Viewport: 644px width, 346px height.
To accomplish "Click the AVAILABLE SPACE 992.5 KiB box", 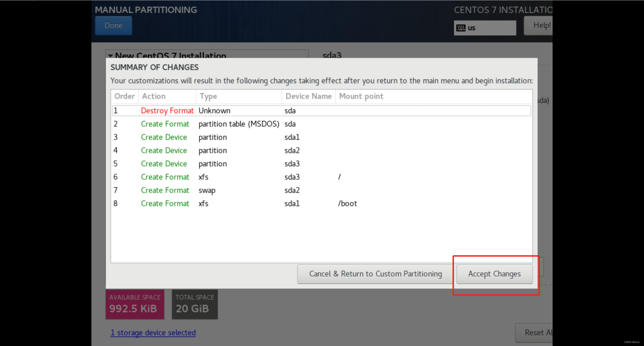I will tap(135, 304).
